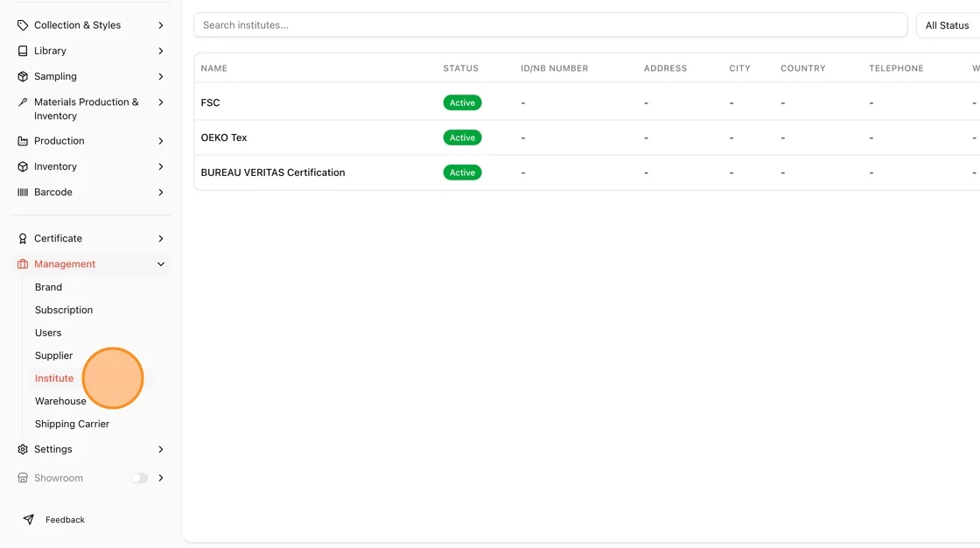This screenshot has height=548, width=980.
Task: Click the Materials Production wrench icon
Action: point(23,102)
